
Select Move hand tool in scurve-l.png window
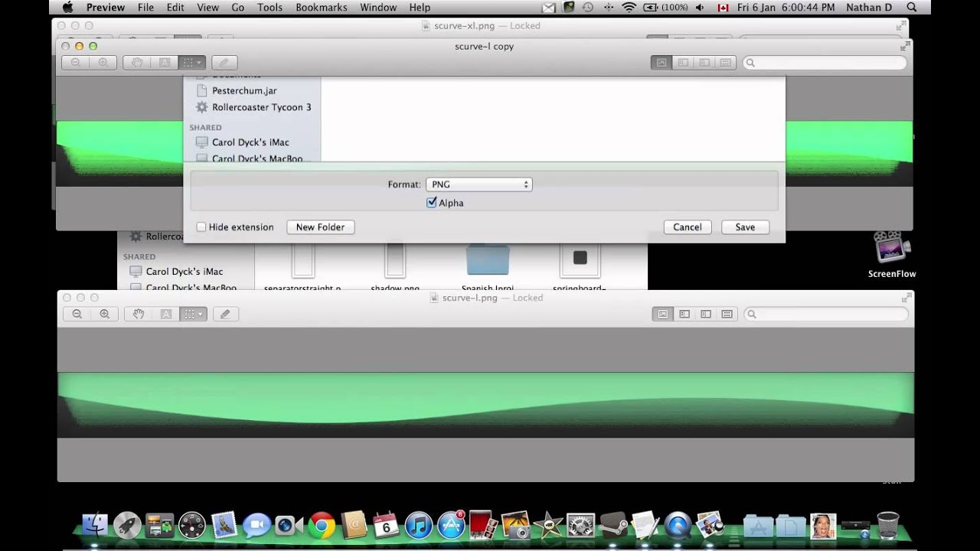tap(139, 314)
